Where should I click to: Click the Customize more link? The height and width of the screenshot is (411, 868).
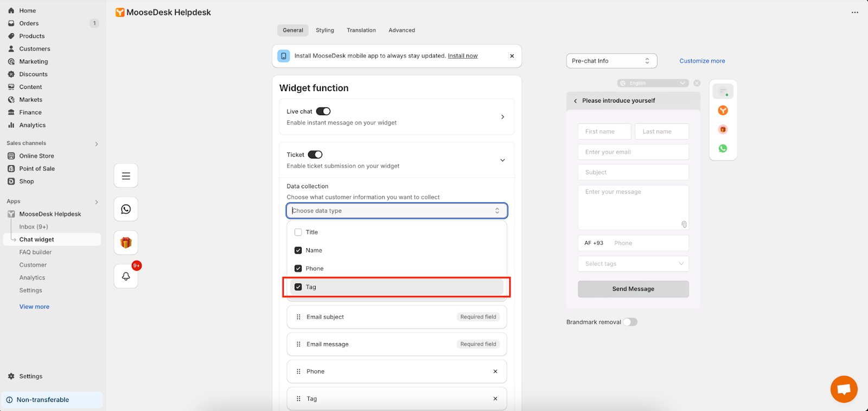click(x=703, y=61)
